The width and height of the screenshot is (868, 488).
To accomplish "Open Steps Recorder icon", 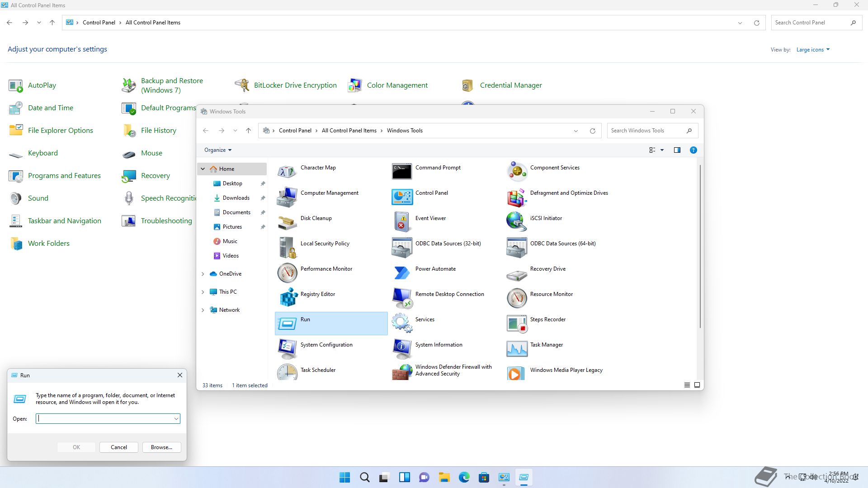I will [x=517, y=324].
